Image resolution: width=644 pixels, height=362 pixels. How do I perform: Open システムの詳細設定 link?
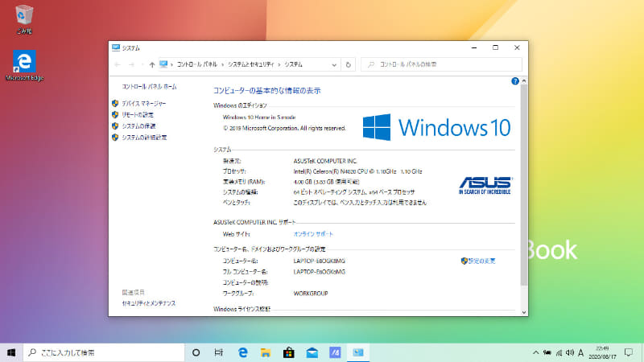click(144, 138)
